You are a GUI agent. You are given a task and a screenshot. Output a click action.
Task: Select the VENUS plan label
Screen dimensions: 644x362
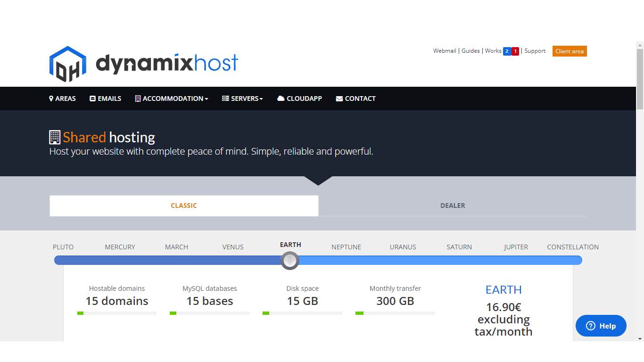click(x=233, y=247)
